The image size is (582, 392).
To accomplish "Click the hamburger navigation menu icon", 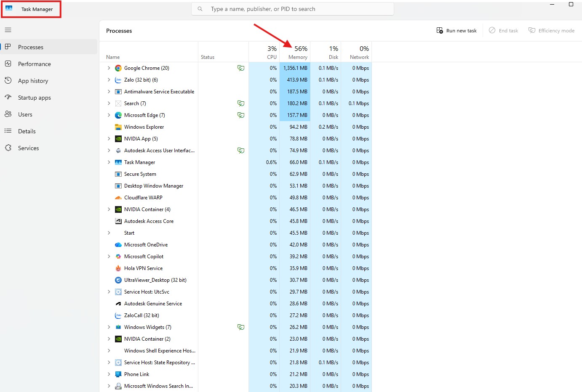I will point(8,30).
